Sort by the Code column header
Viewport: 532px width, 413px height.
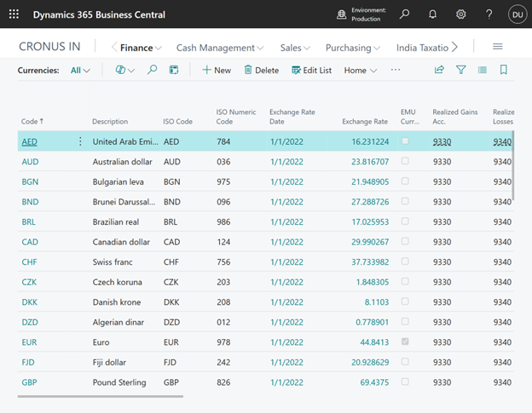(x=32, y=121)
